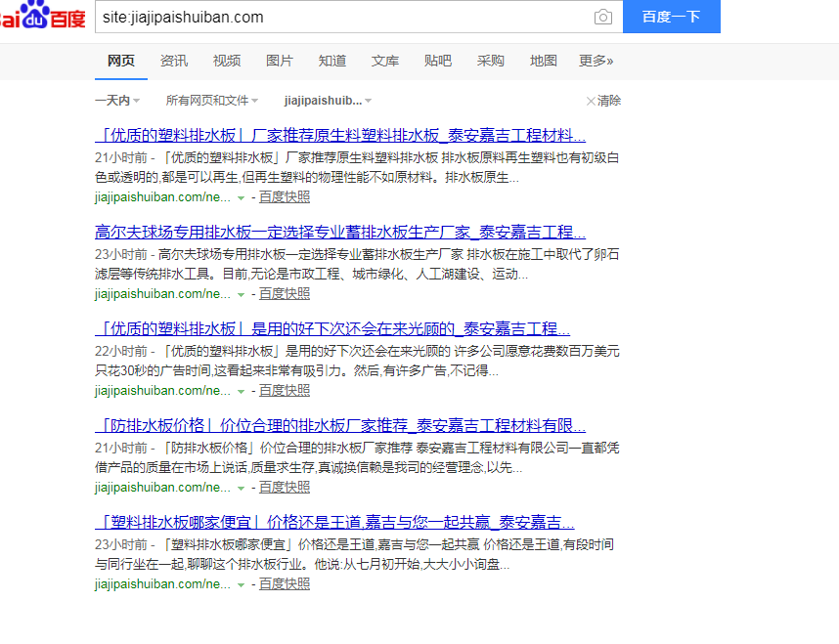Open 百度快照 for 防排水板价格 result
This screenshot has height=644, width=839.
pos(285,488)
